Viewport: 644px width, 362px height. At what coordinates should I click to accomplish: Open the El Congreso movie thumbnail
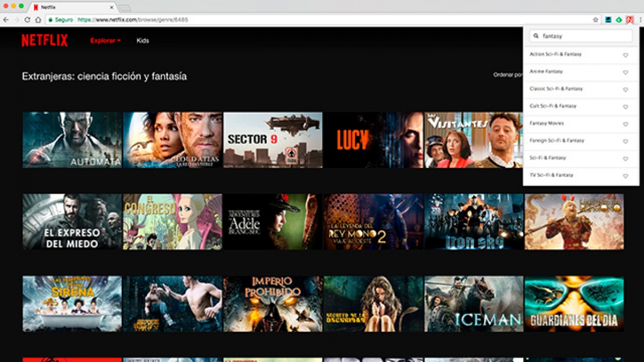point(173,222)
